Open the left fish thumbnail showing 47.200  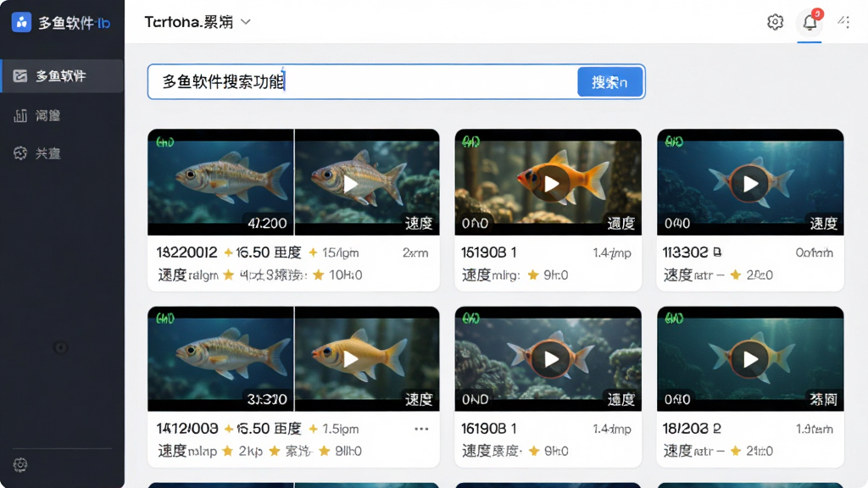pyautogui.click(x=220, y=182)
